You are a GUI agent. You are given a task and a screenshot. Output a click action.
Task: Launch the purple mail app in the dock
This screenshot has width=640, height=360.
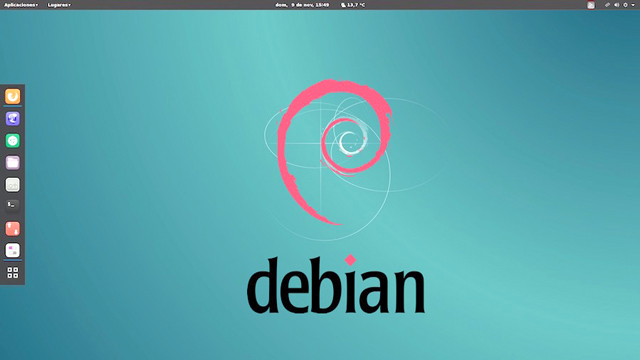tap(13, 119)
